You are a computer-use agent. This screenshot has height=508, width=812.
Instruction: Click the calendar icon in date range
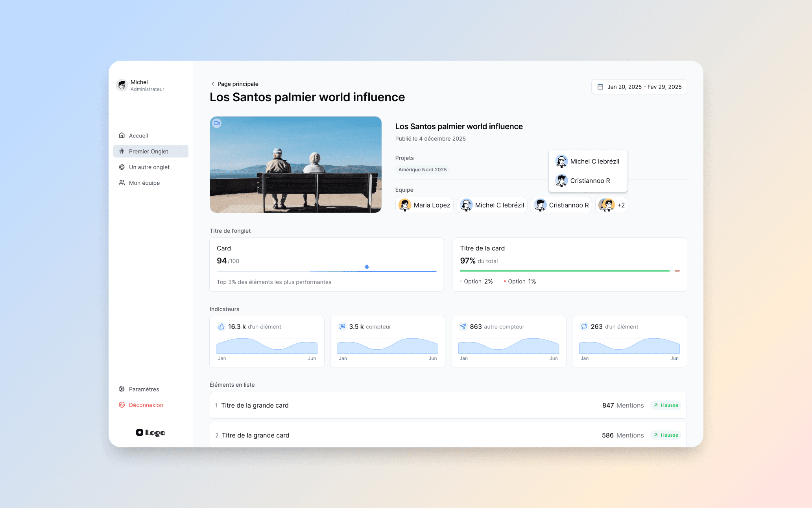600,87
